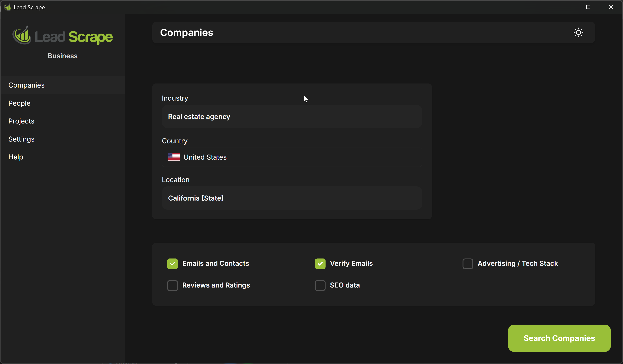Click the Lead Scrape sidebar logo
The height and width of the screenshot is (364, 623).
[63, 36]
